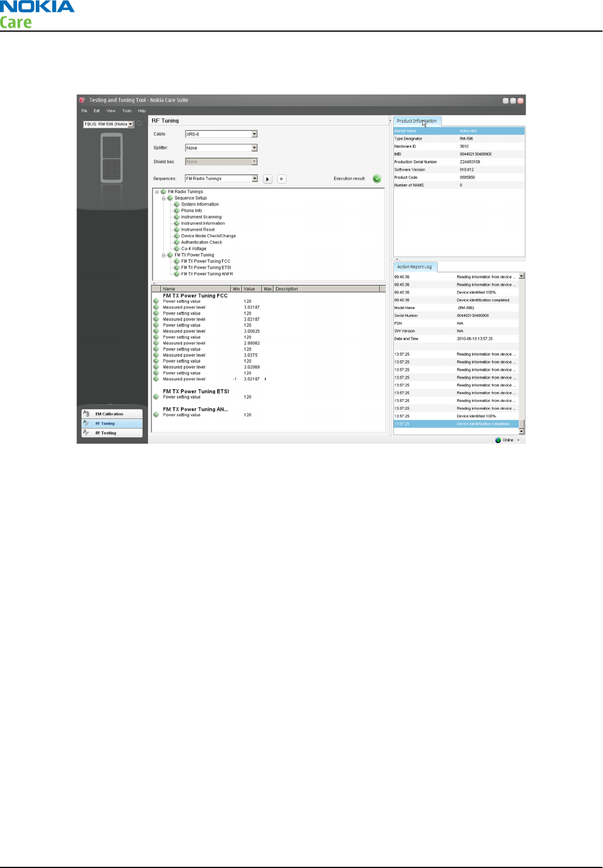
Task: Click status icon beside Instrument Scanning
Action: click(x=177, y=217)
